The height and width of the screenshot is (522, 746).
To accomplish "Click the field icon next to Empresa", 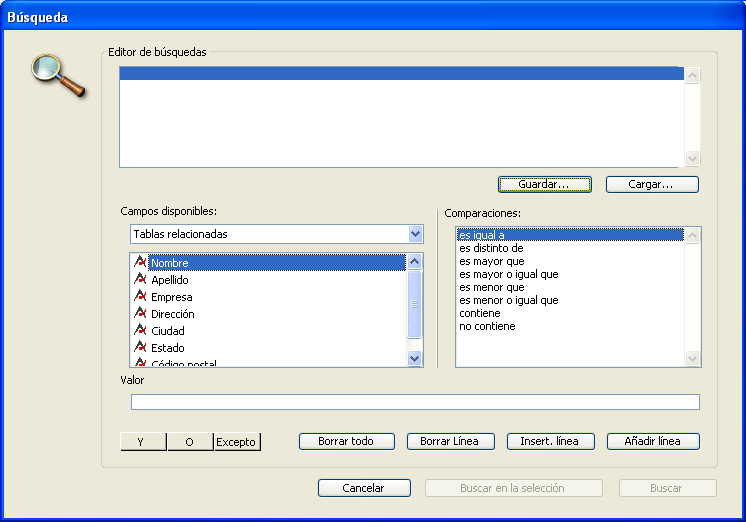I will tap(140, 297).
